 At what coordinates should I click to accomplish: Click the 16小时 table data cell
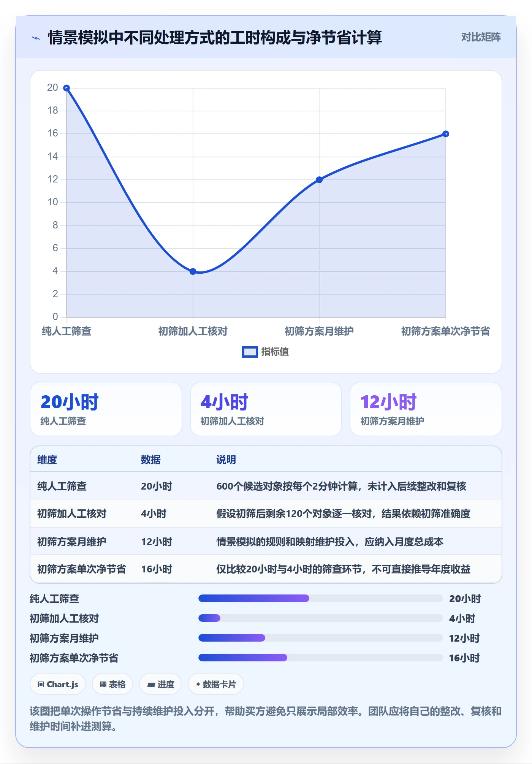157,569
